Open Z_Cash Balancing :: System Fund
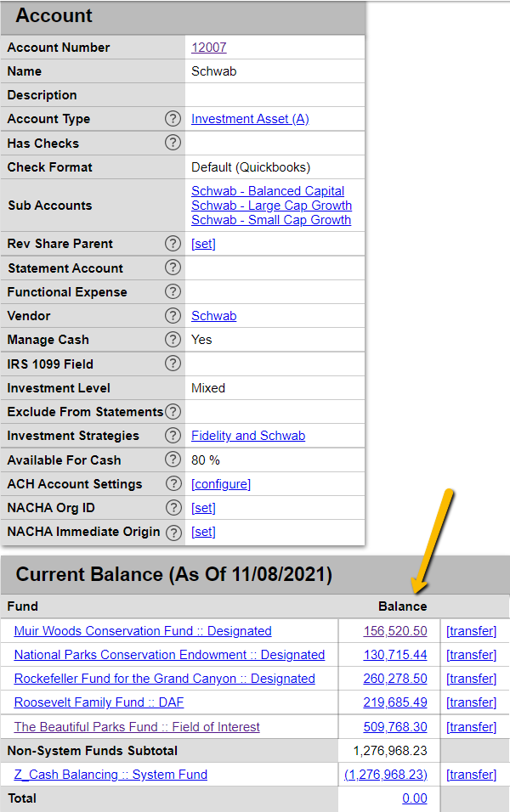This screenshot has width=510, height=812. click(x=110, y=774)
